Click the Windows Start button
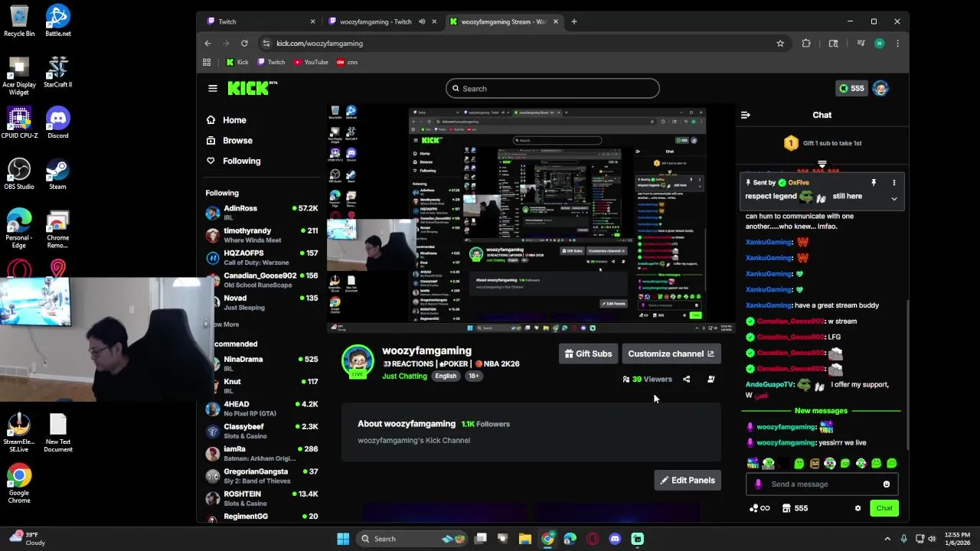Viewport: 980px width, 551px height. (343, 539)
